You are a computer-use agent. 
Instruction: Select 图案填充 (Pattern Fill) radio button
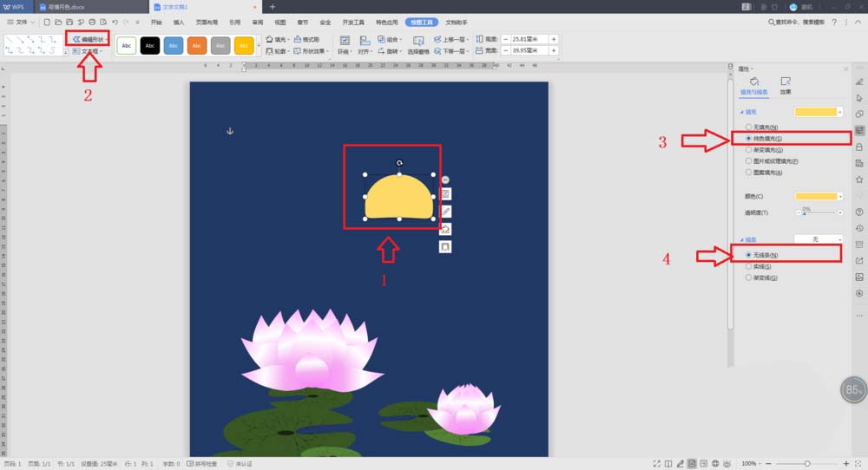click(x=748, y=173)
